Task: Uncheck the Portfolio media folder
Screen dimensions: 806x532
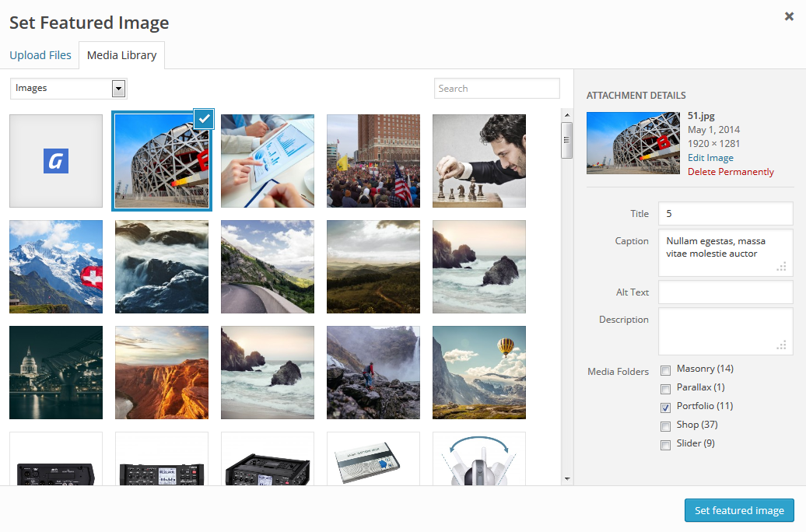Action: (x=665, y=408)
